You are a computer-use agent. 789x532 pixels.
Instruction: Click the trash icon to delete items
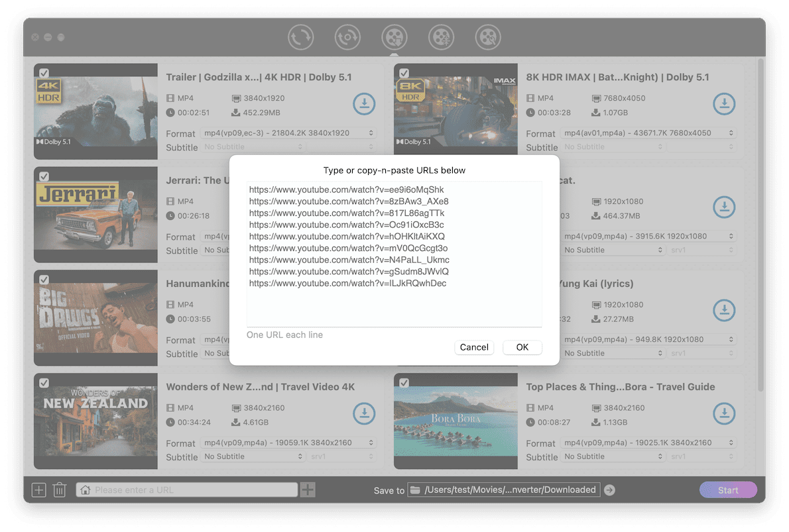tap(60, 490)
